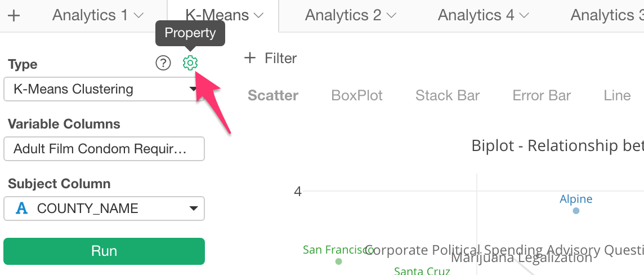Edit the Variable Columns field
644x275 pixels.
[104, 149]
